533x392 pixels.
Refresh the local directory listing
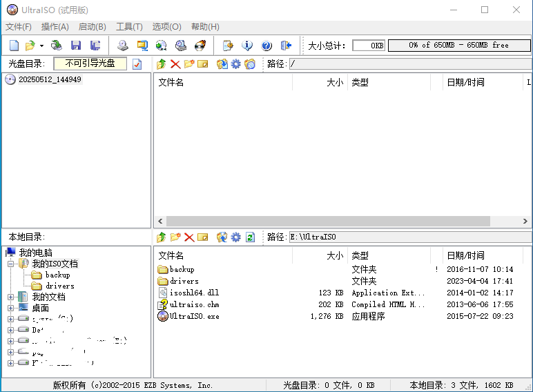[250, 237]
